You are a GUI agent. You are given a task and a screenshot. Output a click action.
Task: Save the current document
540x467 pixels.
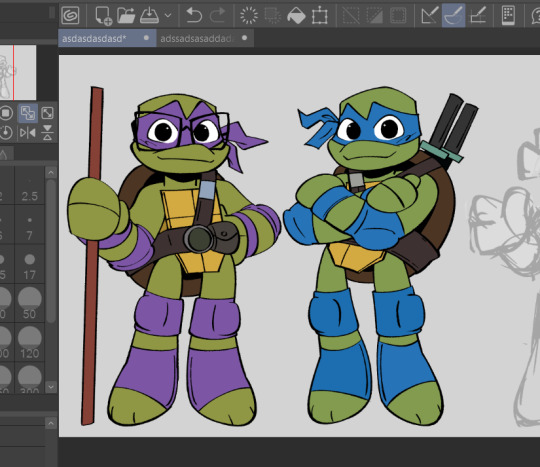(x=149, y=15)
